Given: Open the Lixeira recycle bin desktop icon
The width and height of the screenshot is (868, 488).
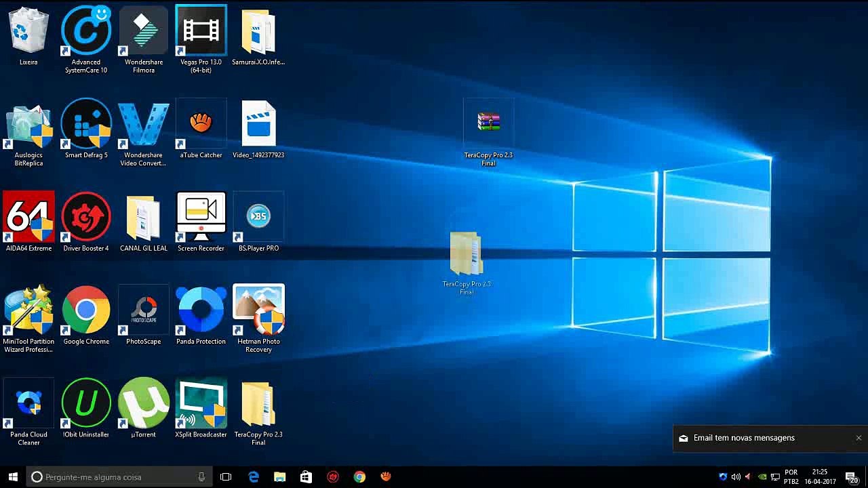Looking at the screenshot, I should point(28,37).
